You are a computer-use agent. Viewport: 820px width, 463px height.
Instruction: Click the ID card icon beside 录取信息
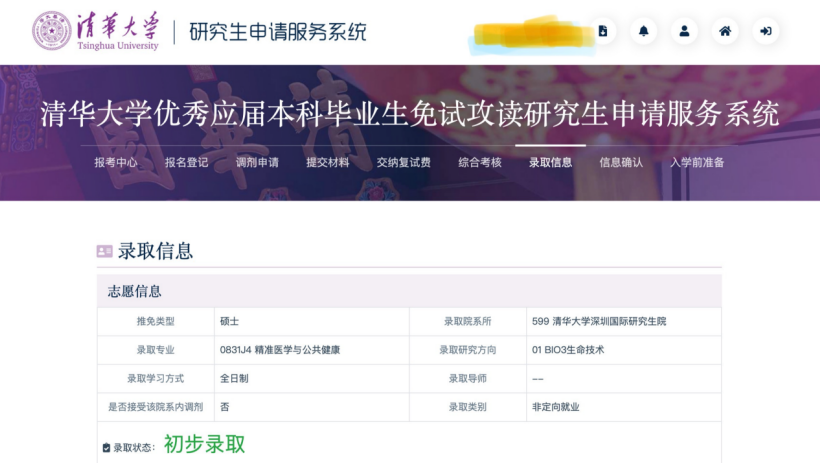coord(105,252)
